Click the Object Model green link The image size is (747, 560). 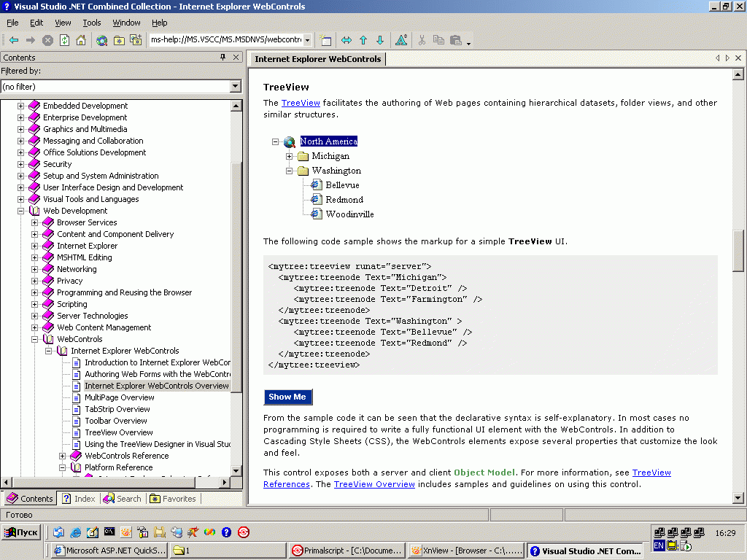pyautogui.click(x=484, y=472)
